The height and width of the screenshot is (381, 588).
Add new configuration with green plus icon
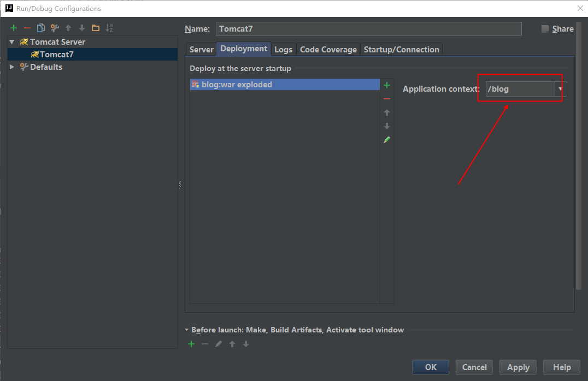[x=14, y=28]
